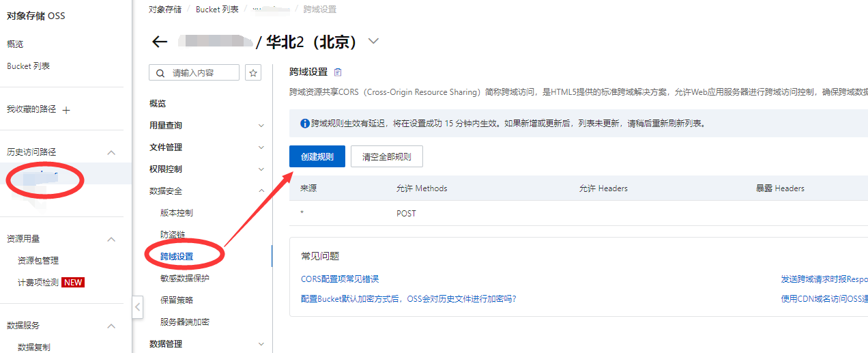Click the plus icon beside 我收藏的路径
This screenshot has width=868, height=353.
point(66,110)
